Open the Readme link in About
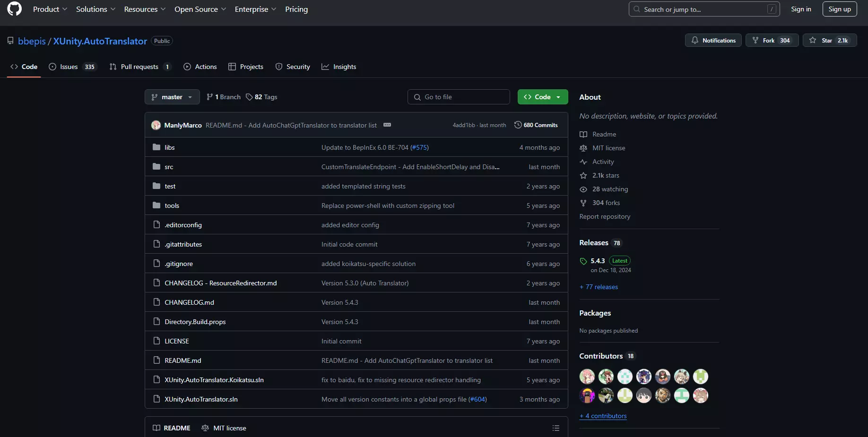 (x=604, y=134)
